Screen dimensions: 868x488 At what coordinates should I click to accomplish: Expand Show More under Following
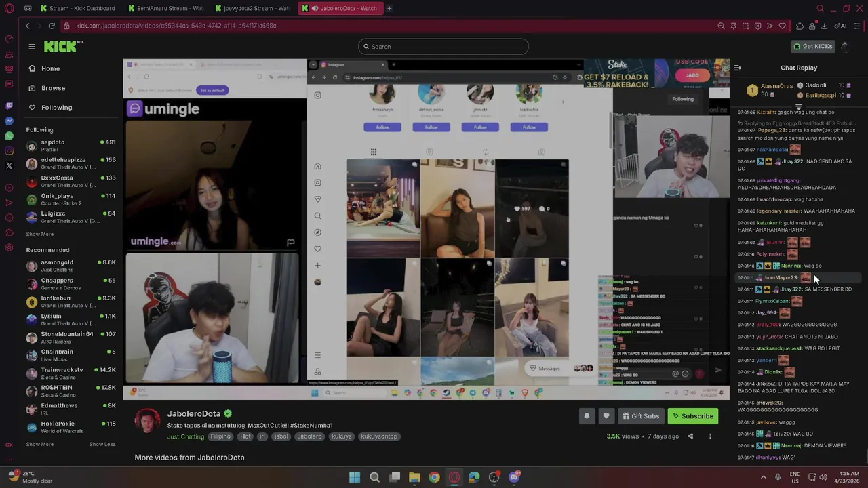point(39,234)
